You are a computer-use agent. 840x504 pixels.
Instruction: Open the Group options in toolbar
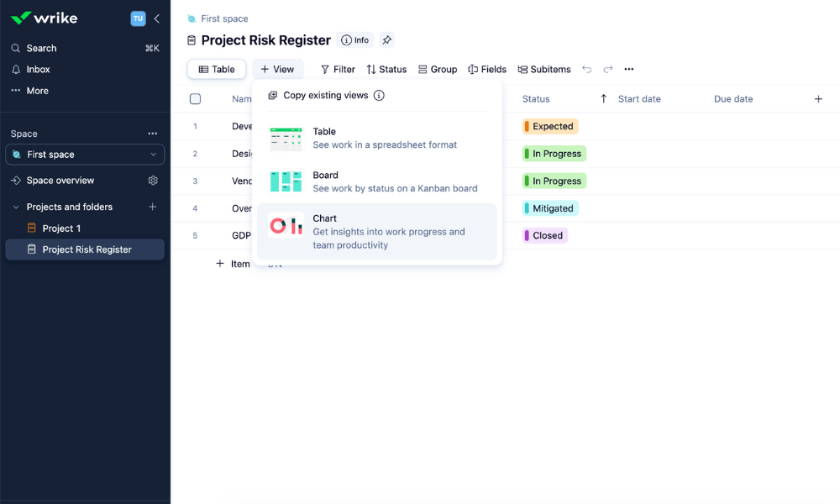(438, 70)
